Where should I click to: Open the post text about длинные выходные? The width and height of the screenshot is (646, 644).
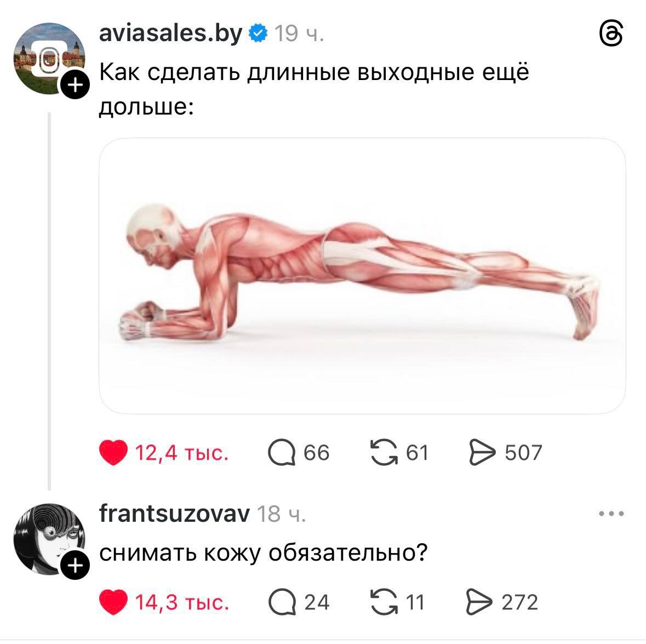[x=314, y=89]
